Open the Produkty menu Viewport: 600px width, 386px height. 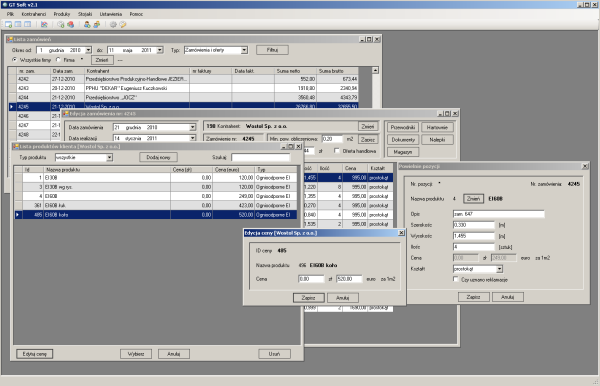tap(62, 14)
